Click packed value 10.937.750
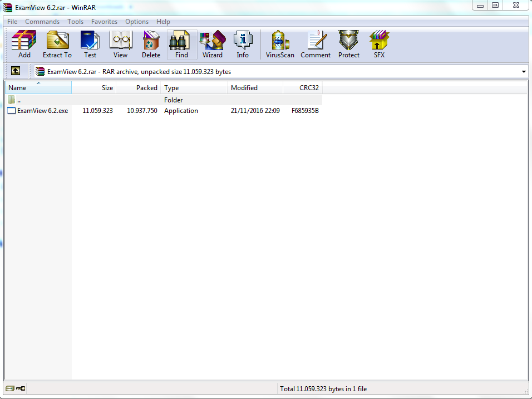Image resolution: width=532 pixels, height=399 pixels. click(142, 111)
